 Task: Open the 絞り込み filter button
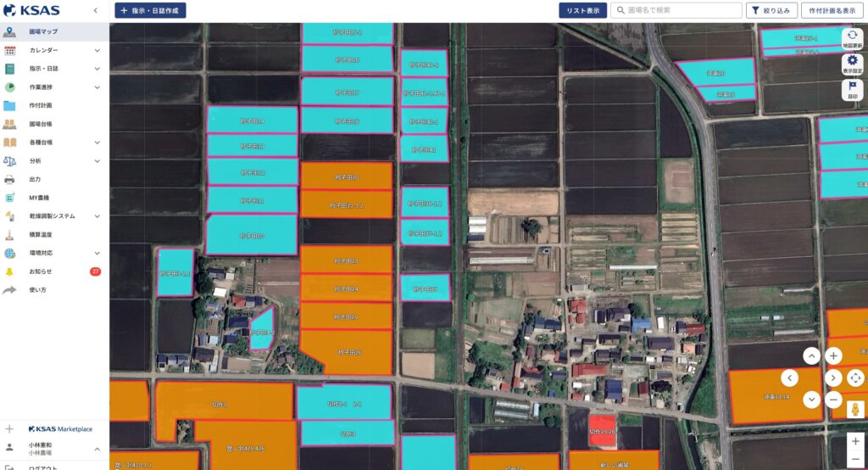point(770,11)
